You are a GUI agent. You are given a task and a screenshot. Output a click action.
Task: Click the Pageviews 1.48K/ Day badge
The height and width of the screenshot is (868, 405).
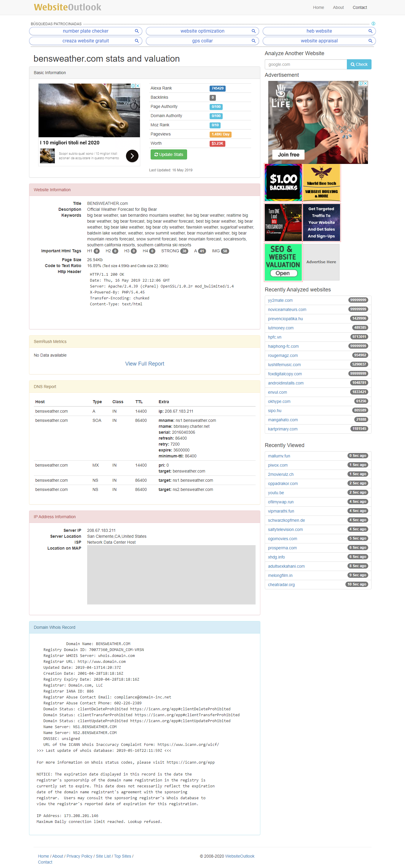(220, 135)
